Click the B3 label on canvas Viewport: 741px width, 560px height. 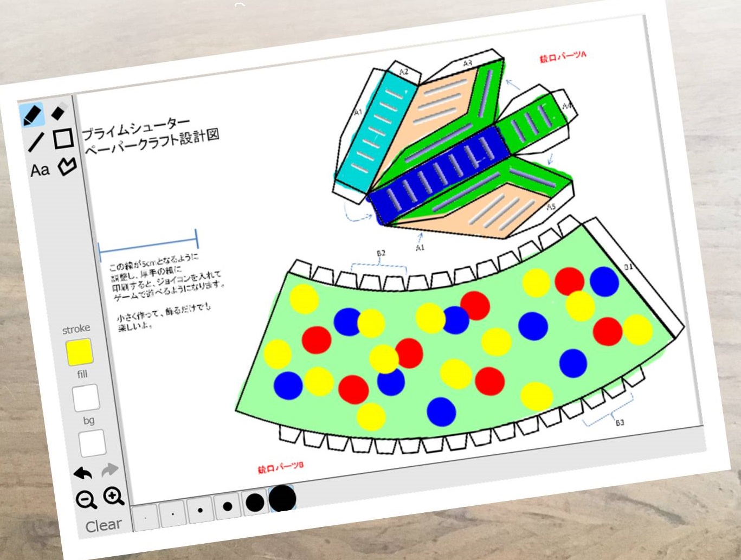pos(620,422)
